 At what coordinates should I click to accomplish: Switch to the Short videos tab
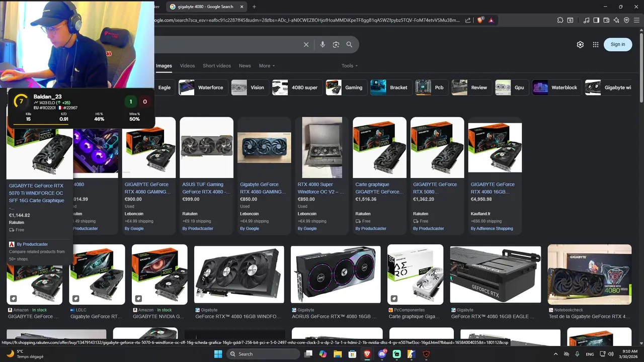[x=217, y=66]
